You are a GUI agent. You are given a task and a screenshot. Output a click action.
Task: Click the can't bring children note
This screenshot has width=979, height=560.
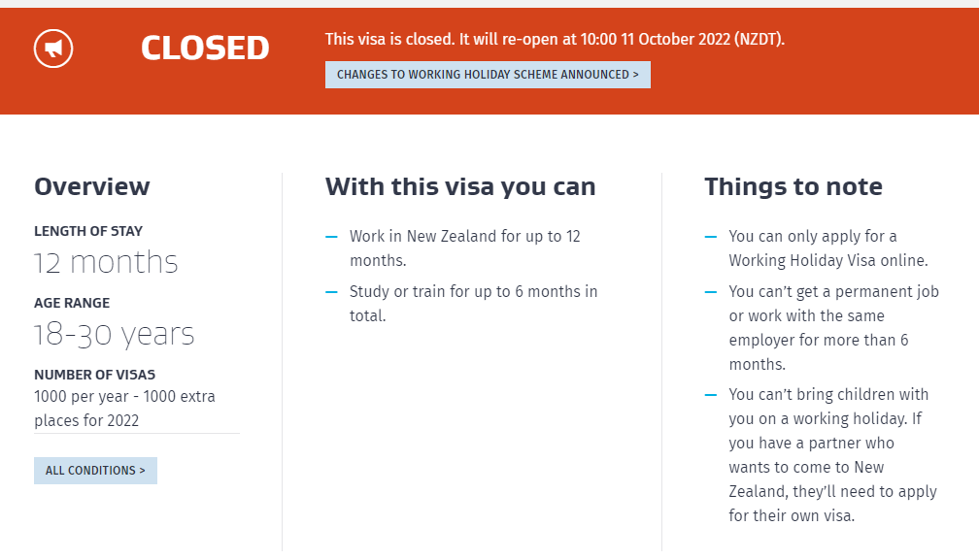point(832,455)
